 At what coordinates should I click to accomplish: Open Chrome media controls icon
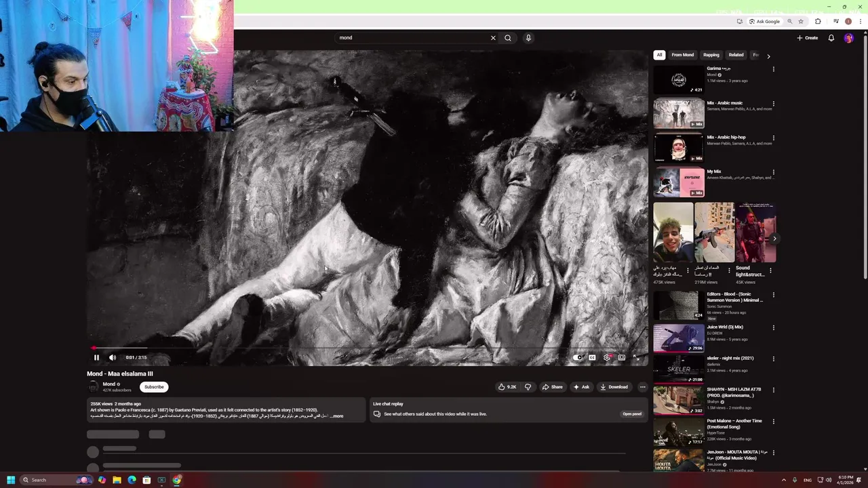(836, 22)
